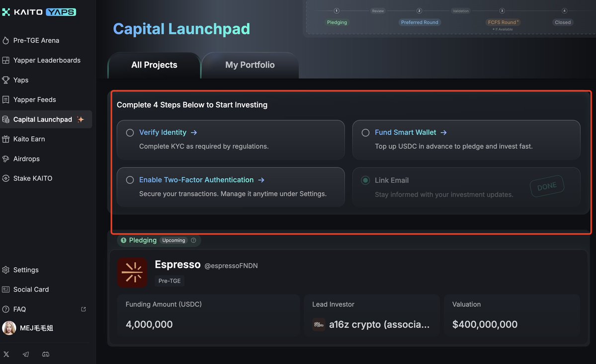Click step 4 Closed in tracker

(563, 22)
